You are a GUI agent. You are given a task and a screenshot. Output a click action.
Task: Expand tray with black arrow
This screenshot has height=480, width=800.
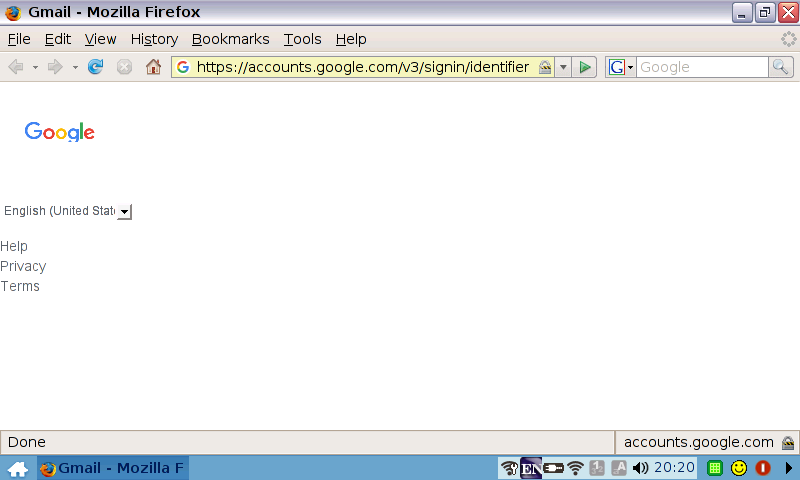pos(789,468)
